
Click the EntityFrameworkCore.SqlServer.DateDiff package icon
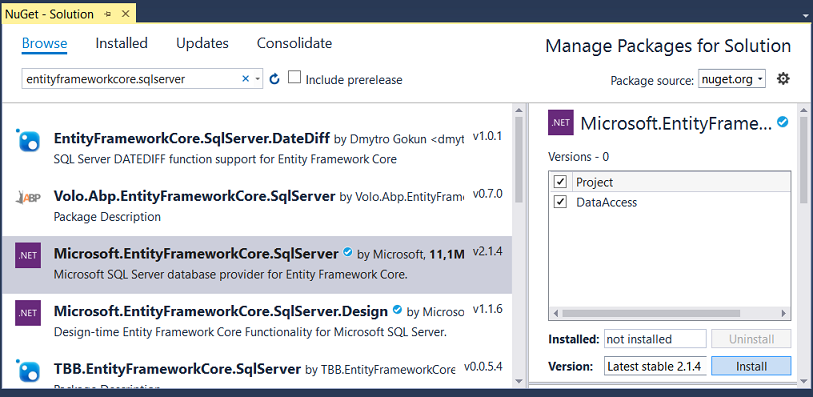29,140
